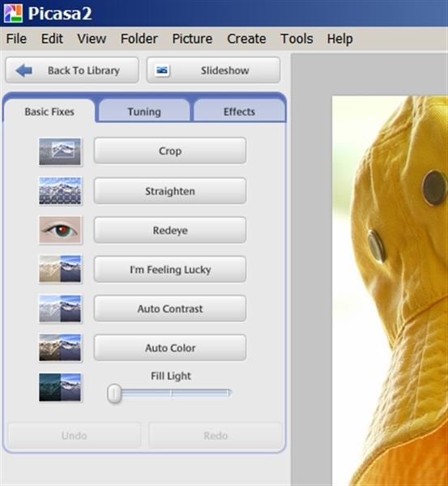Click the Auto Contrast thumbnail icon
Viewport: 448px width, 486px height.
click(x=60, y=309)
